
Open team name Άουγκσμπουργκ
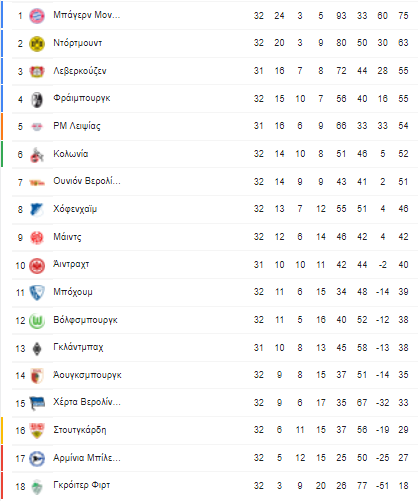[87, 375]
